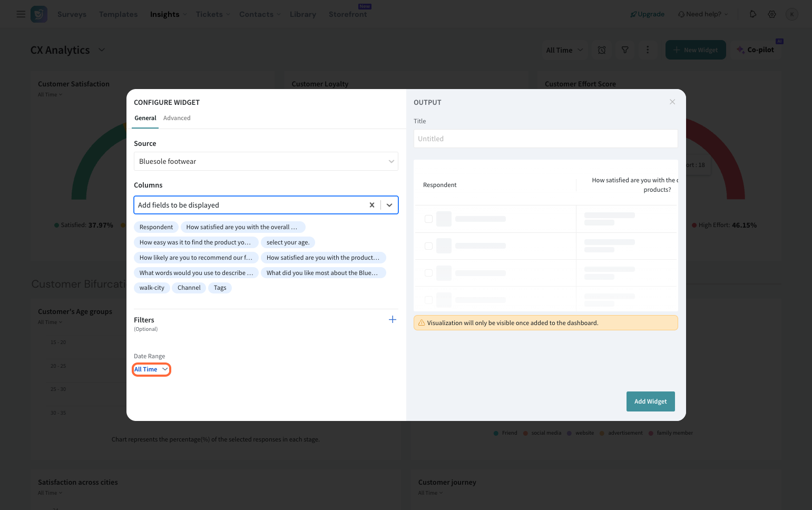Open the Columns dropdown chevron
Image resolution: width=812 pixels, height=510 pixels.
click(x=389, y=205)
